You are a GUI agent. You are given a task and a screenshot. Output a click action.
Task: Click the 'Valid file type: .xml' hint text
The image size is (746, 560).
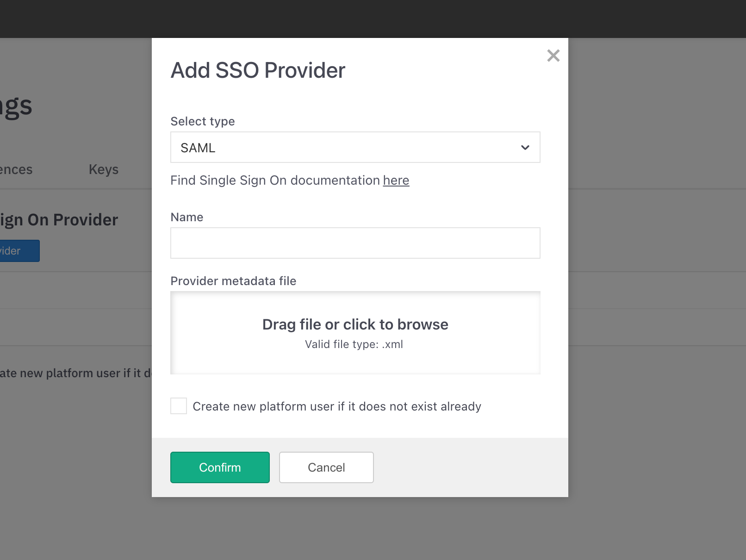(x=354, y=344)
